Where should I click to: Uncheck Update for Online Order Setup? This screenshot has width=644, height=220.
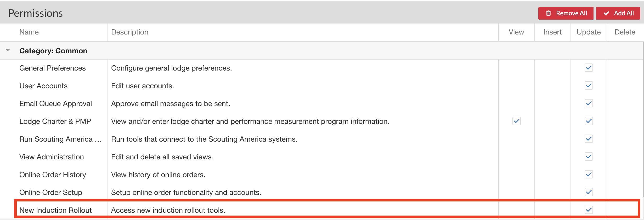(x=589, y=192)
